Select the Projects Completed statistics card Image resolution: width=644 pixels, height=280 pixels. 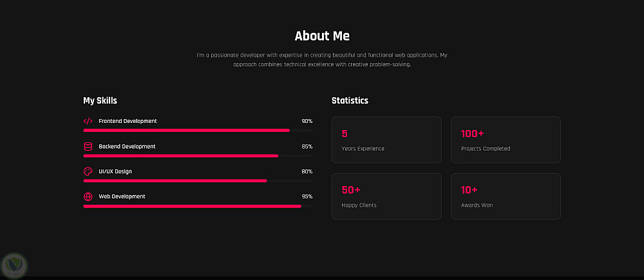click(506, 140)
